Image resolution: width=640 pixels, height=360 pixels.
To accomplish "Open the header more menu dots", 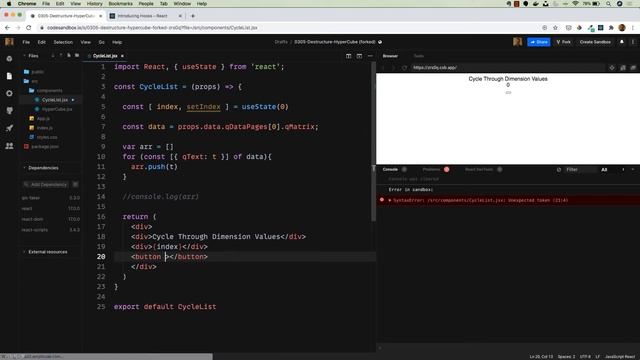I will click(x=633, y=42).
